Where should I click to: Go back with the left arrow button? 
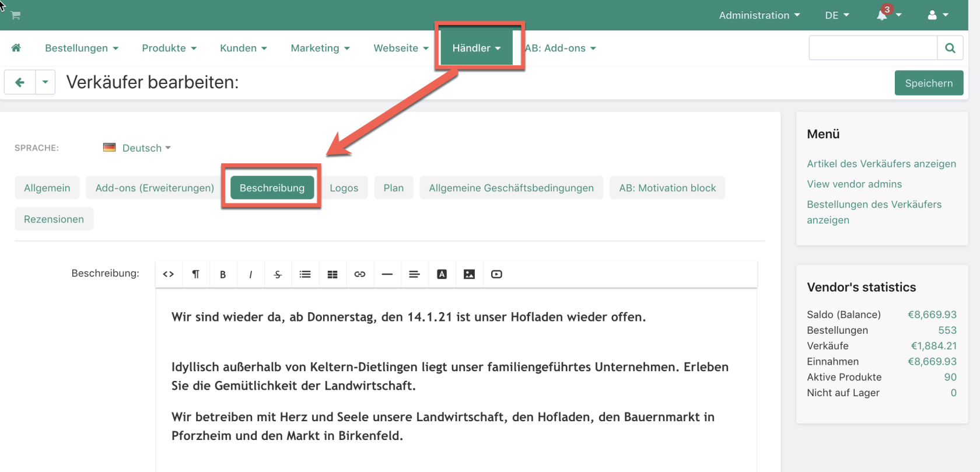(20, 82)
